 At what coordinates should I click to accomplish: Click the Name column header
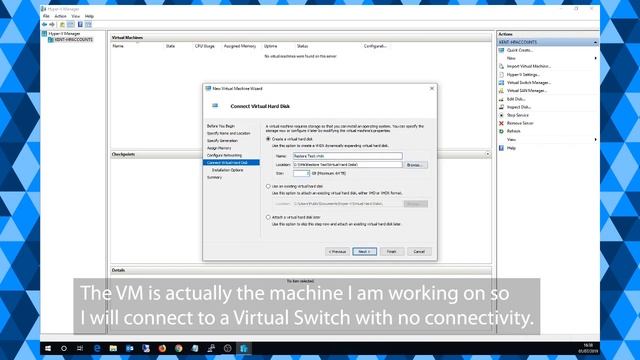click(118, 46)
